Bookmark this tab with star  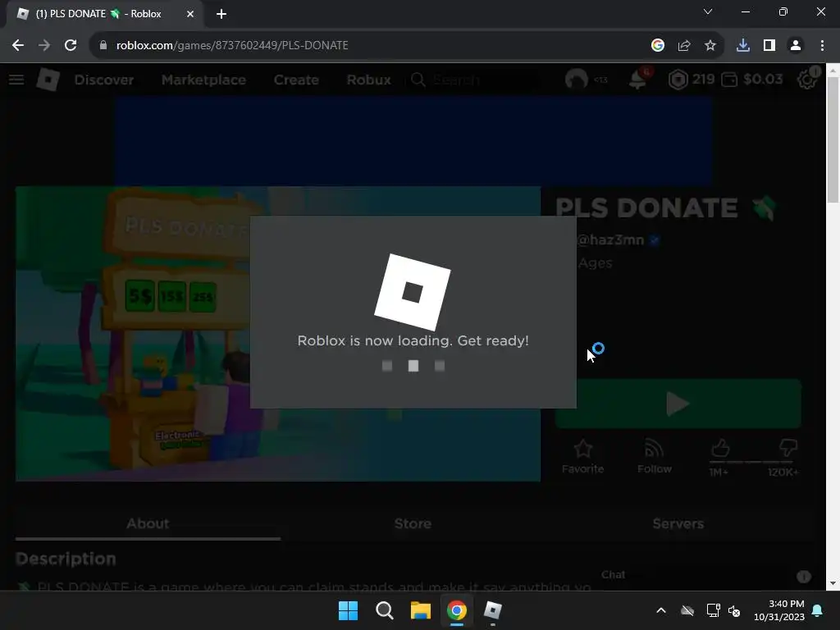(x=710, y=46)
